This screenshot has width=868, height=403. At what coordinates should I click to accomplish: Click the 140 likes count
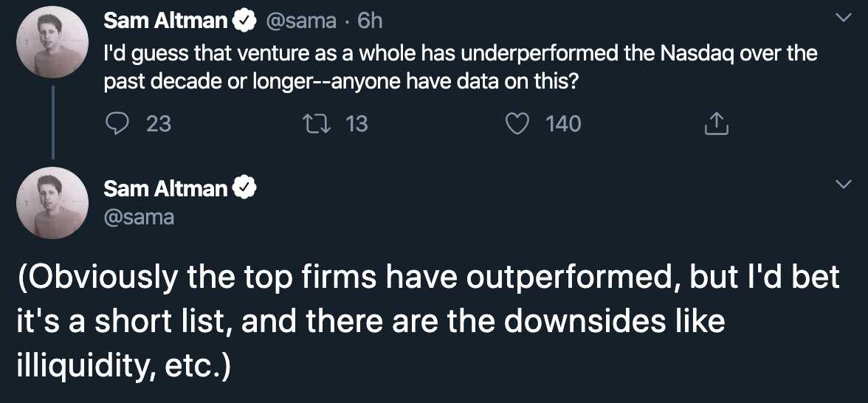[563, 123]
